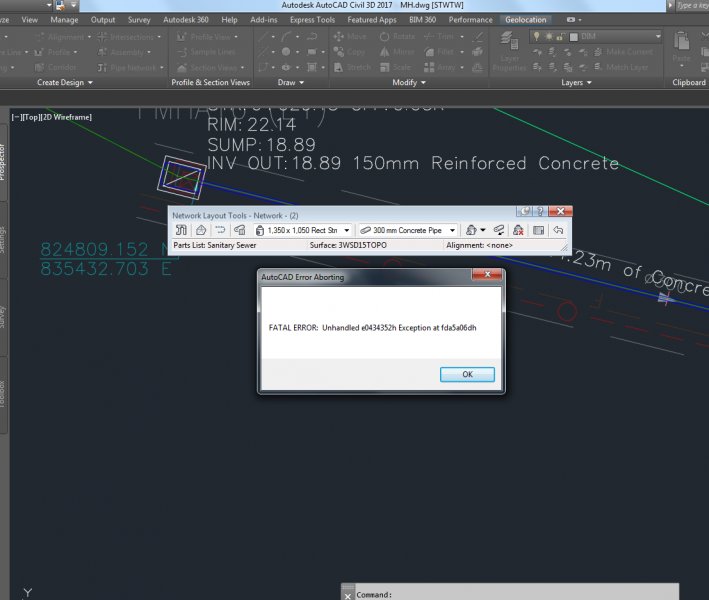Switch to Add-ins ribbon tab
This screenshot has width=709, height=600.
264,20
